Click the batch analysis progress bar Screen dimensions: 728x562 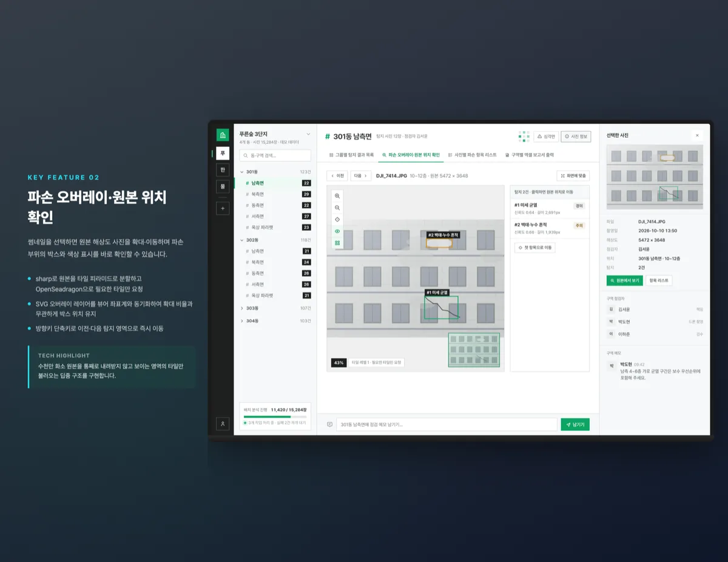[275, 417]
